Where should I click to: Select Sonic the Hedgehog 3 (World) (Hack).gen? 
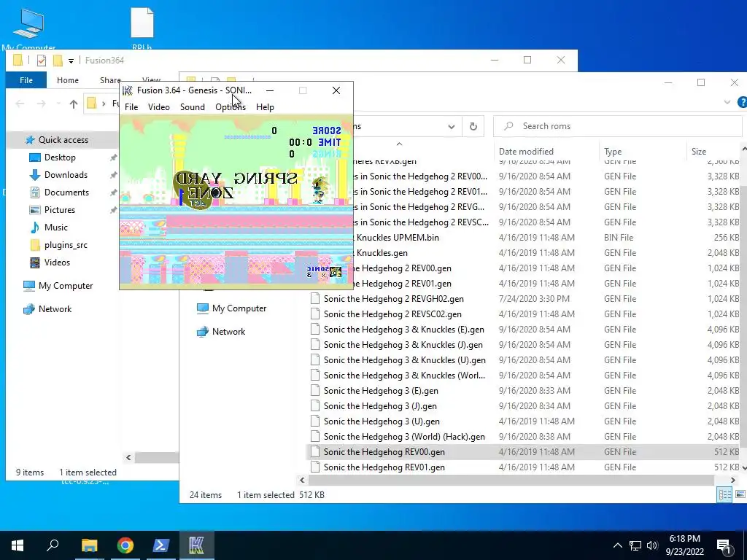pos(404,437)
